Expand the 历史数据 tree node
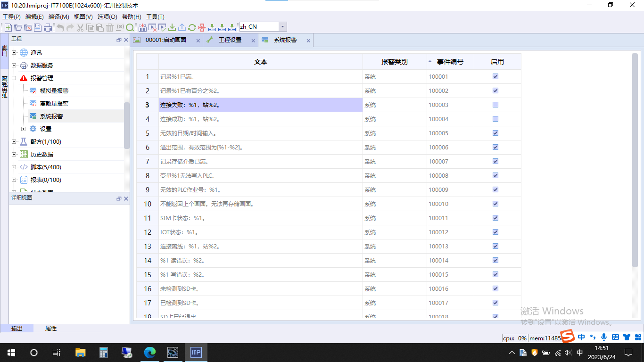Screen dimensions: 644x362 [x=14, y=154]
